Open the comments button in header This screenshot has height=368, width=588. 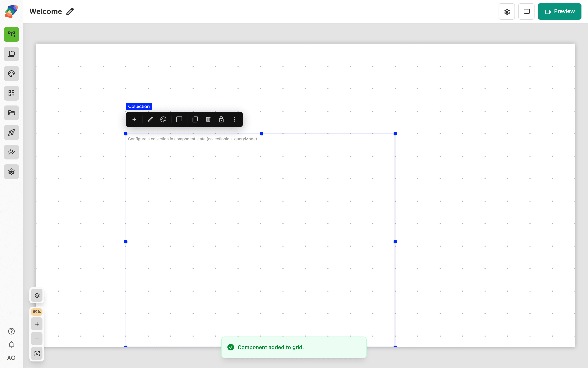(526, 11)
